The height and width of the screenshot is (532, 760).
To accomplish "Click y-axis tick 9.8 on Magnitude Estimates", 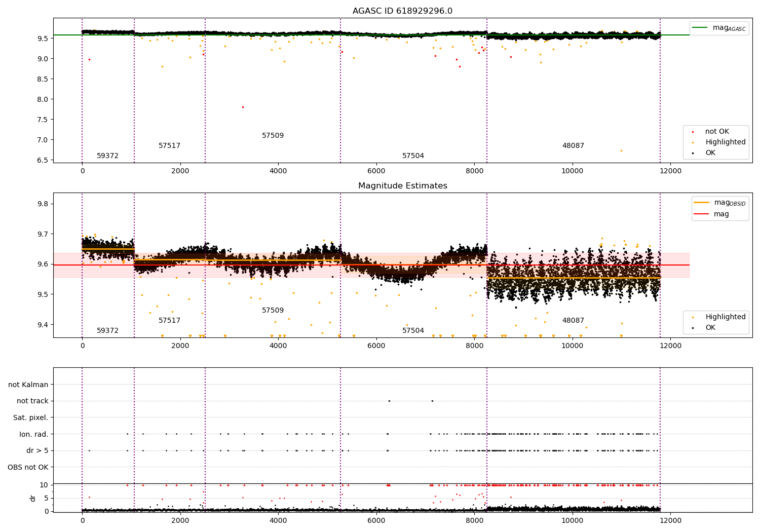I will pos(43,204).
